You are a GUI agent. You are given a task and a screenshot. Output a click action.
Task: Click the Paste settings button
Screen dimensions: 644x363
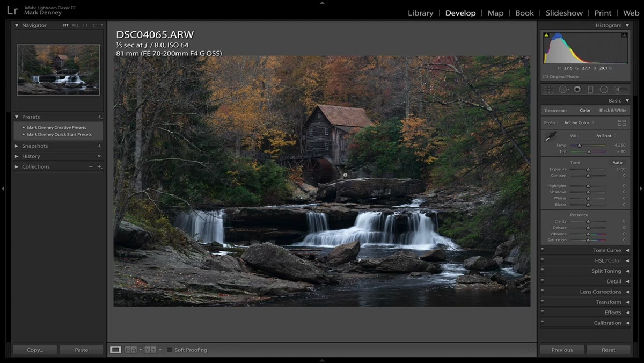82,350
